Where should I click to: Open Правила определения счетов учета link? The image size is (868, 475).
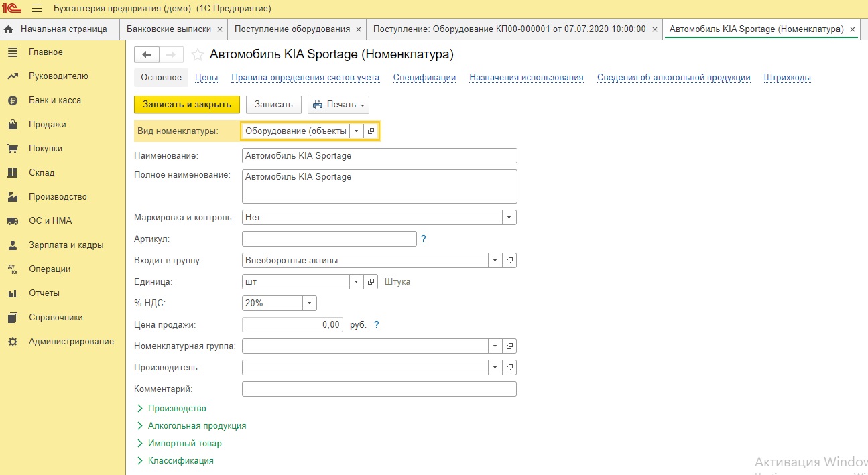[x=306, y=78]
